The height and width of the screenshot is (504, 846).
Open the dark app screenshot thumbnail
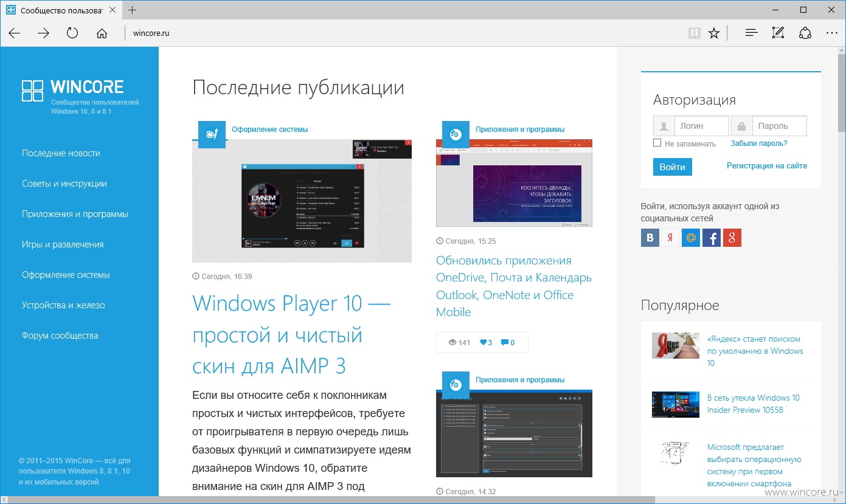[514, 433]
